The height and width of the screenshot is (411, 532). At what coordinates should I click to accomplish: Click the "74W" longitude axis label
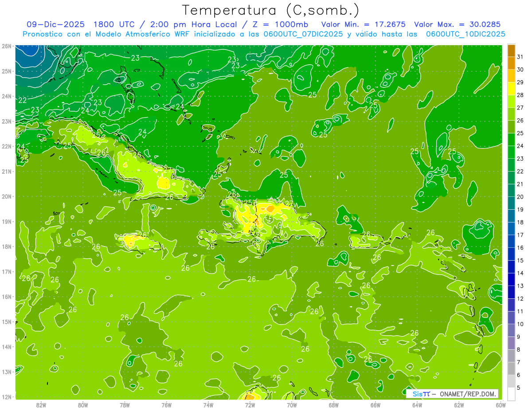click(208, 405)
